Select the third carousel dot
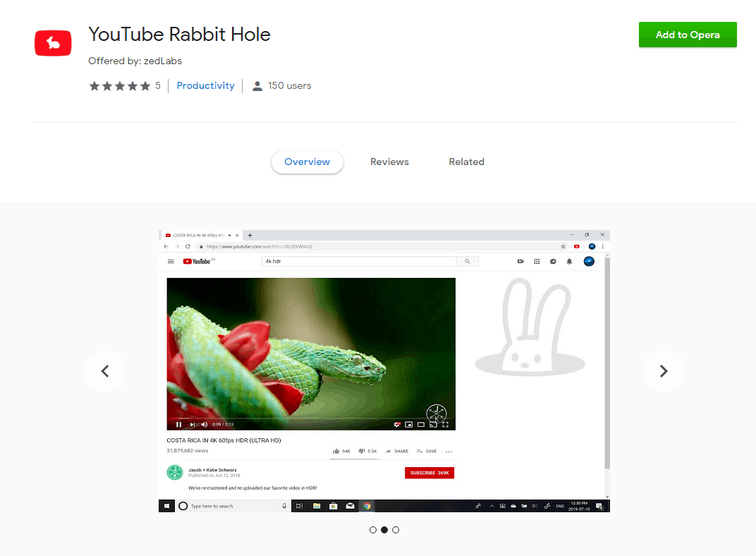Viewport: 756px width, 556px height. click(x=396, y=530)
